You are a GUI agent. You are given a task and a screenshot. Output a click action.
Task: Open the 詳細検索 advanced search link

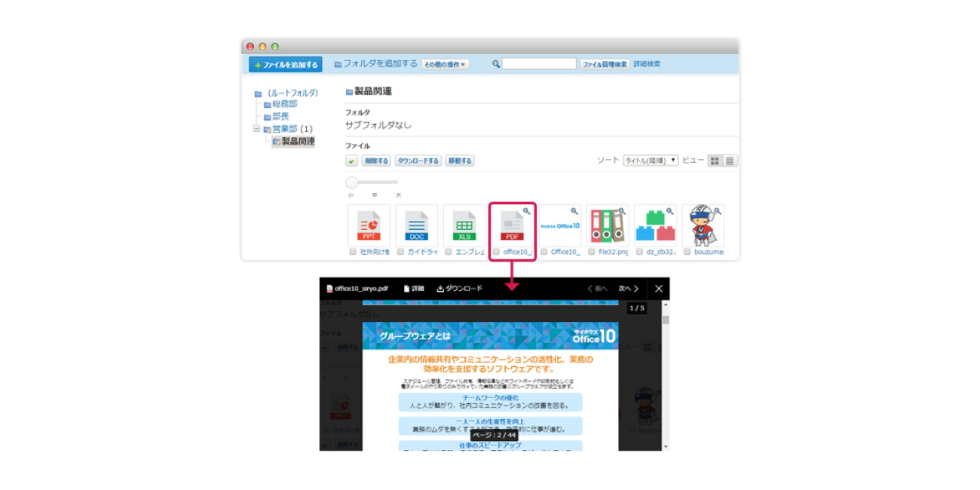pyautogui.click(x=647, y=64)
